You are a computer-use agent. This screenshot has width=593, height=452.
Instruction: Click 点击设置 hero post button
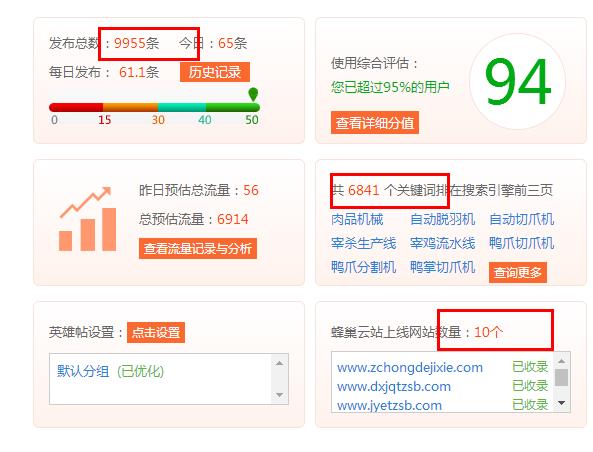(x=156, y=332)
